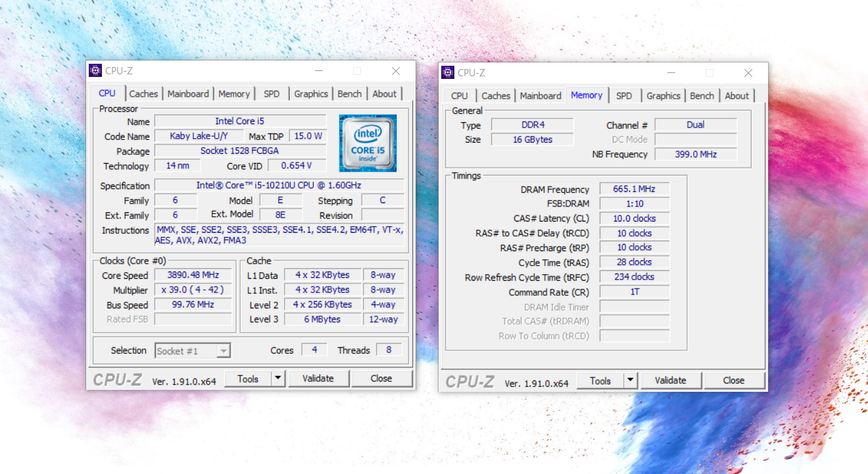Click the Package value 'Socket 1528 FCBGA'
This screenshot has height=474, width=868.
pos(241,151)
